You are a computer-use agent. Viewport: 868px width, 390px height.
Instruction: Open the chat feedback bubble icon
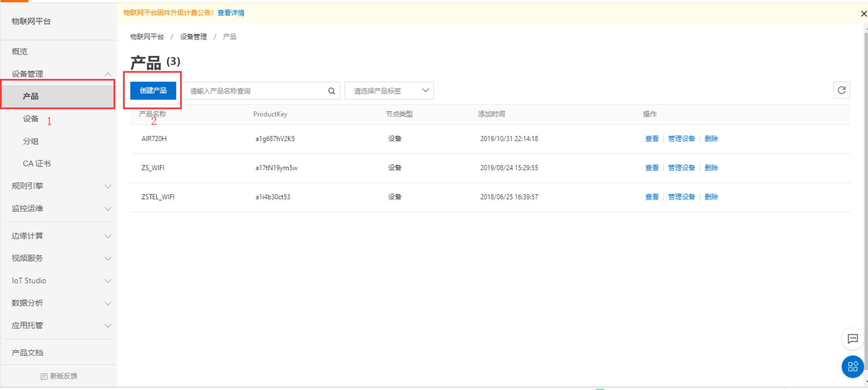[x=852, y=338]
